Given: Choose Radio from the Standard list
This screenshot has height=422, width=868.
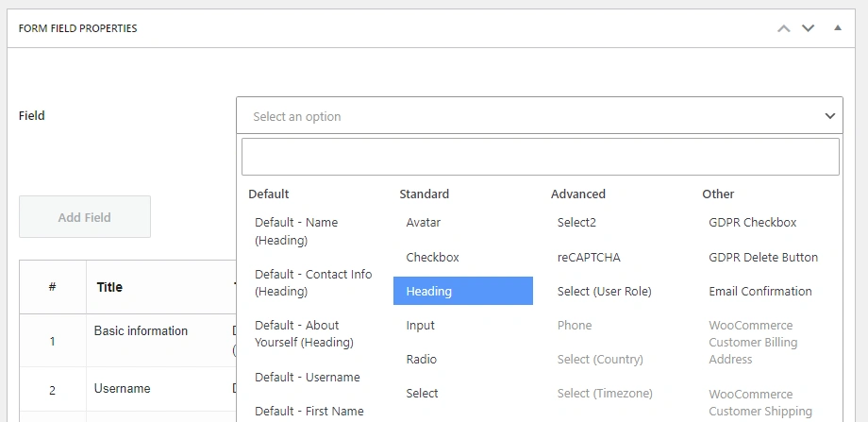Looking at the screenshot, I should tap(422, 359).
